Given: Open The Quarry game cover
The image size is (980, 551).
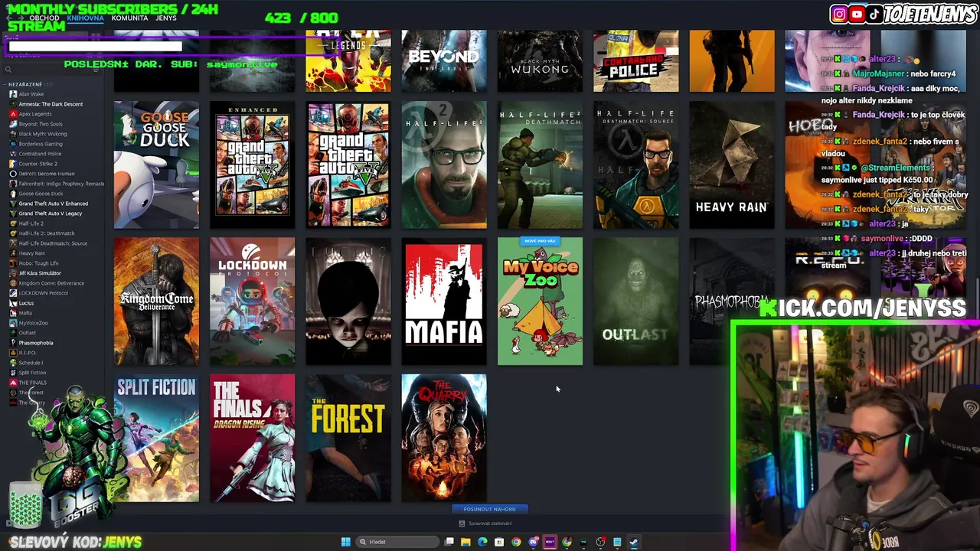Looking at the screenshot, I should pyautogui.click(x=444, y=438).
